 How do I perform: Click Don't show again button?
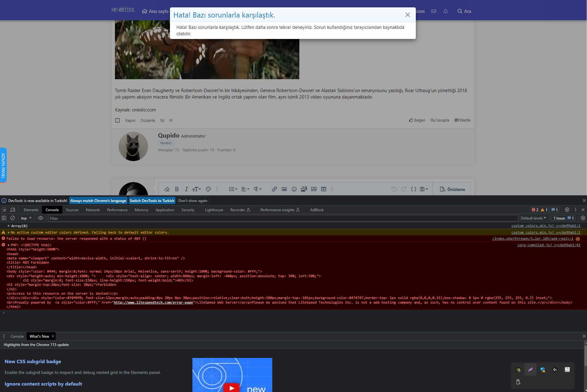(x=193, y=200)
